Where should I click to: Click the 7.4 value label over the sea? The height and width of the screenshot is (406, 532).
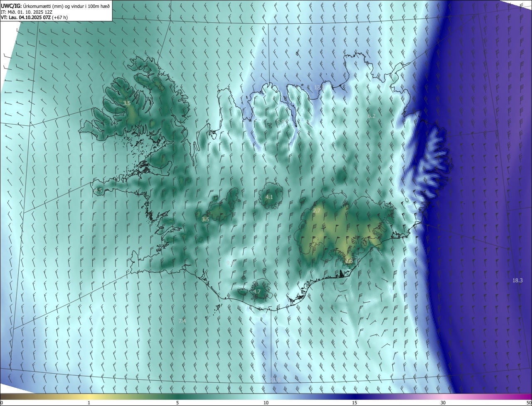(x=182, y=321)
